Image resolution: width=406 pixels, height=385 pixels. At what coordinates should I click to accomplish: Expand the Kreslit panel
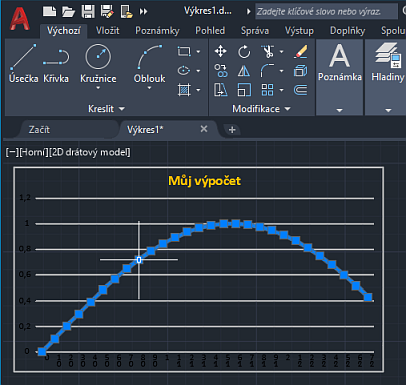[106, 109]
